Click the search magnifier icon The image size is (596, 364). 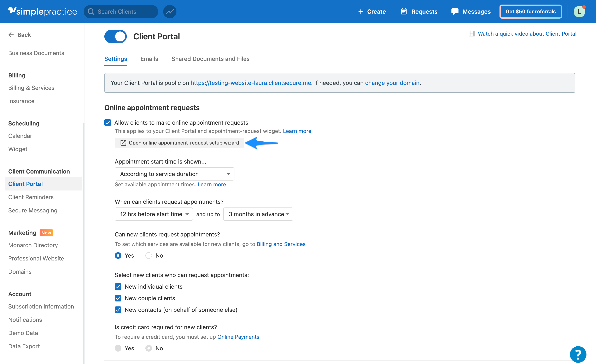coord(91,11)
